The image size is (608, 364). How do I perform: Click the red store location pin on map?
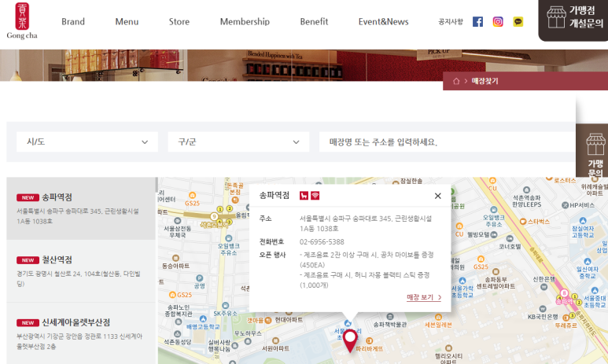coord(350,340)
